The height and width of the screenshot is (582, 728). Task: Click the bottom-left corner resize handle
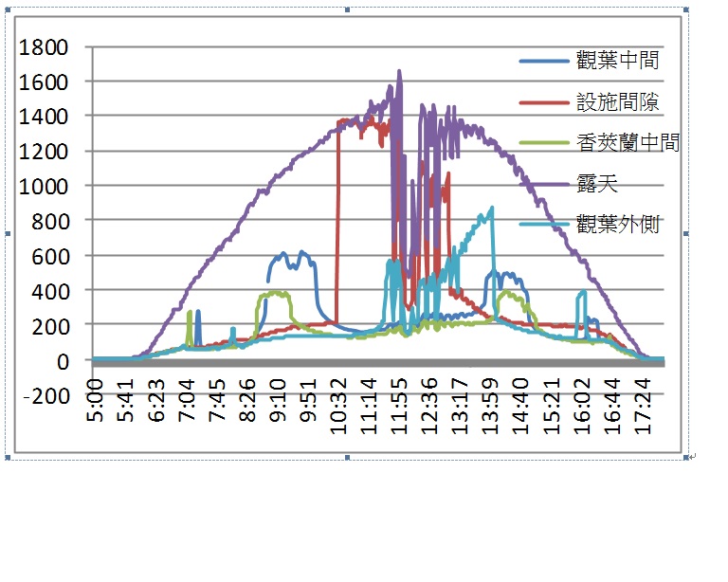(x=8, y=458)
